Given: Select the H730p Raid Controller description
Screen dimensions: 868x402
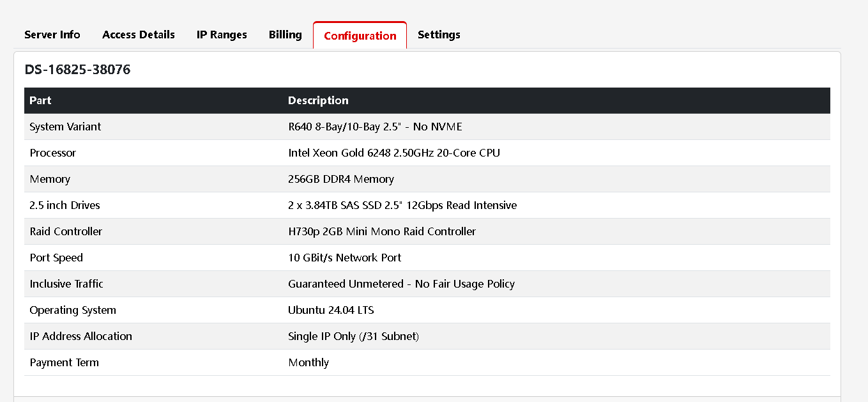Looking at the screenshot, I should point(381,231).
